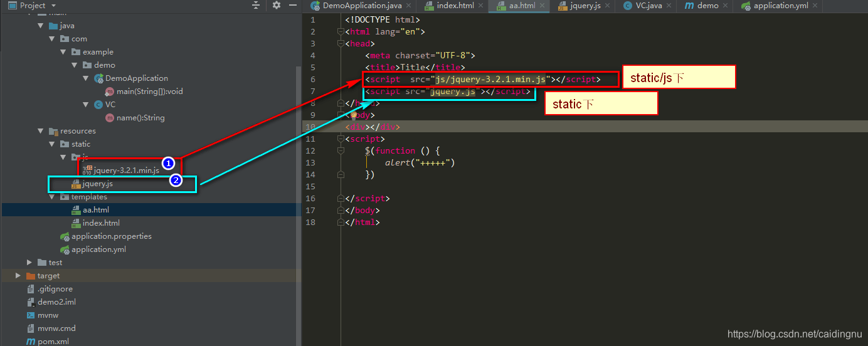
Task: Close the jquery.js editor tab
Action: tap(608, 6)
